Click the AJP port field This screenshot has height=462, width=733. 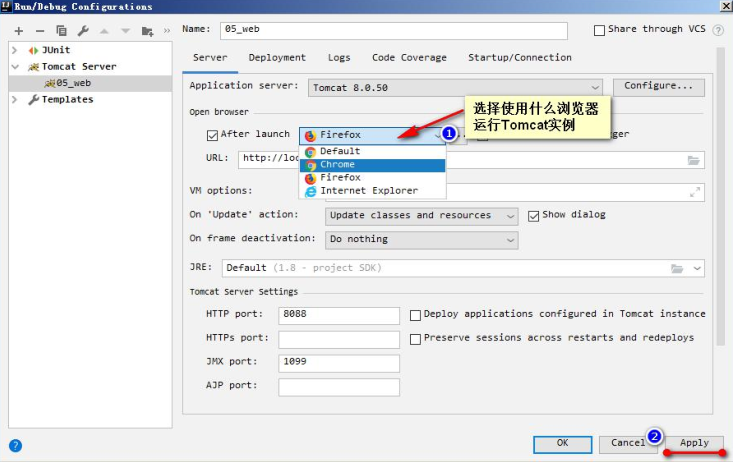339,387
